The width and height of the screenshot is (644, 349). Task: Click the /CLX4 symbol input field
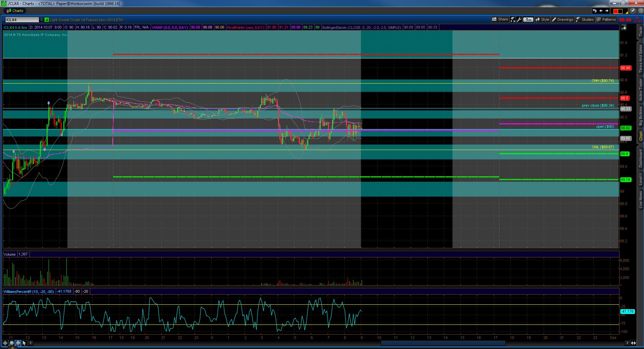[22, 19]
